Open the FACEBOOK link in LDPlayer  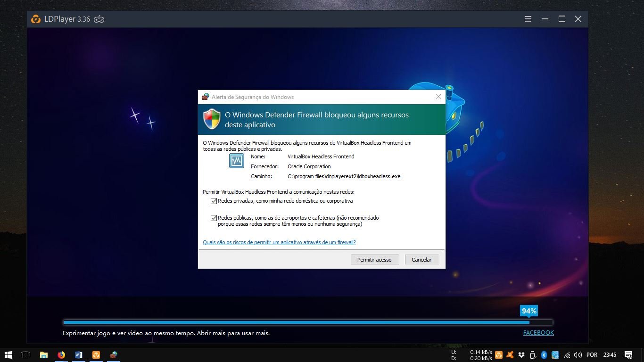point(538,332)
